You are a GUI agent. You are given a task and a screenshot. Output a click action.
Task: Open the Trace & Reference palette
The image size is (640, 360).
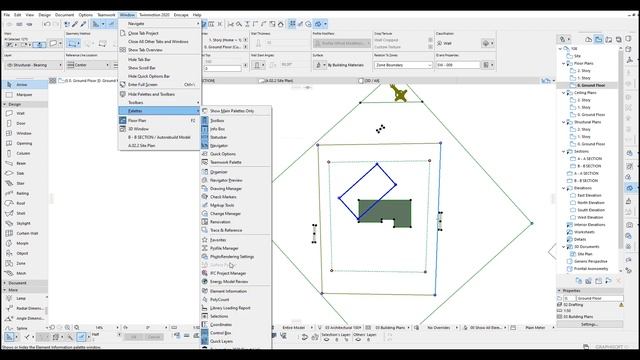coord(236,230)
